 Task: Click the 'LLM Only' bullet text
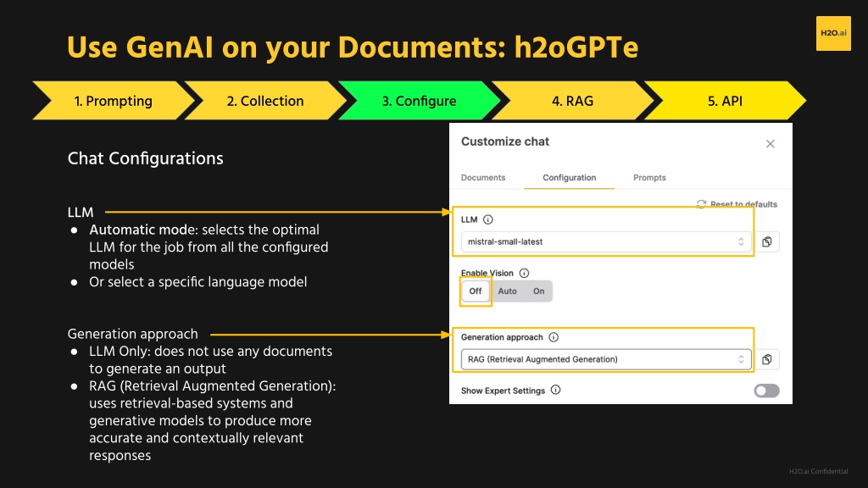click(211, 360)
